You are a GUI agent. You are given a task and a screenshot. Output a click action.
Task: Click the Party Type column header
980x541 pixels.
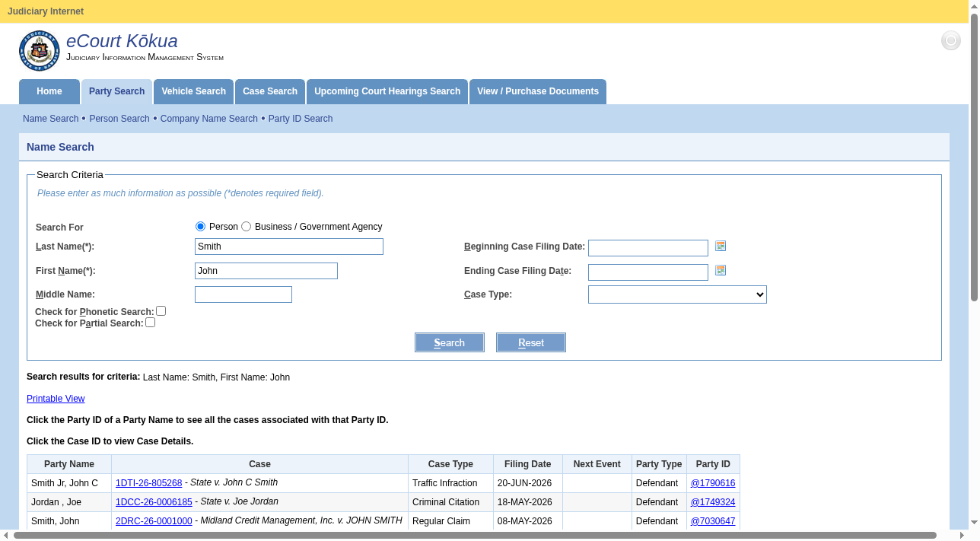[x=659, y=464]
